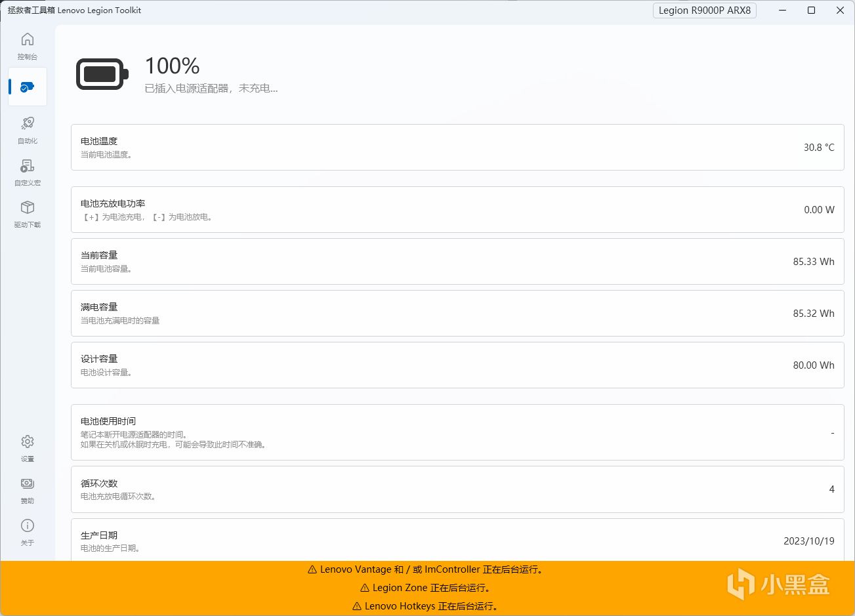Click the Legion R9000P ARX8 device button
Screen dimensions: 855x616
coord(705,10)
